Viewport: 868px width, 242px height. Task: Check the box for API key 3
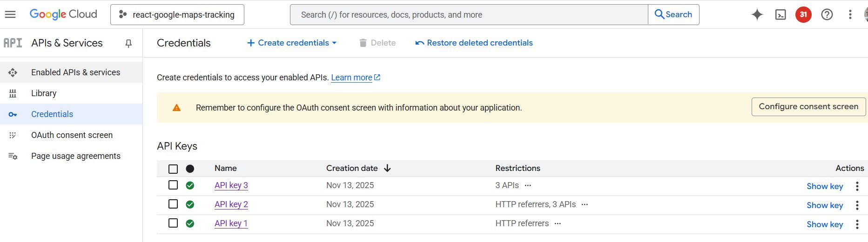point(173,185)
